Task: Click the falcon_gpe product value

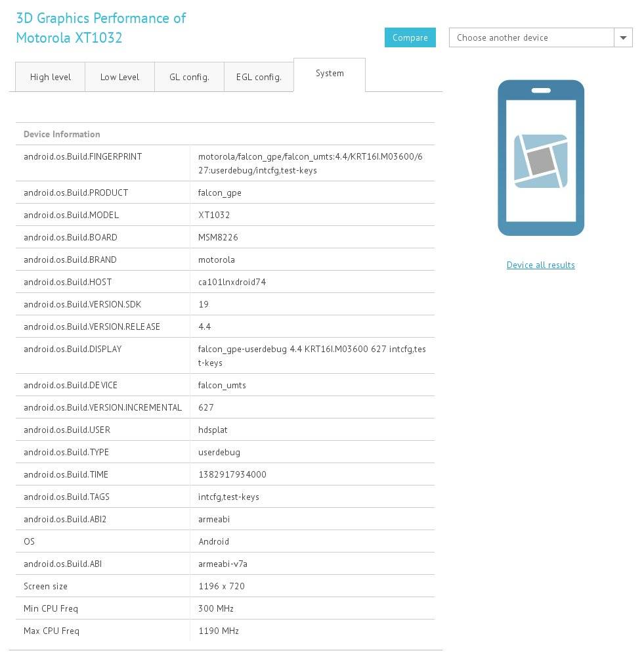Action: (219, 193)
